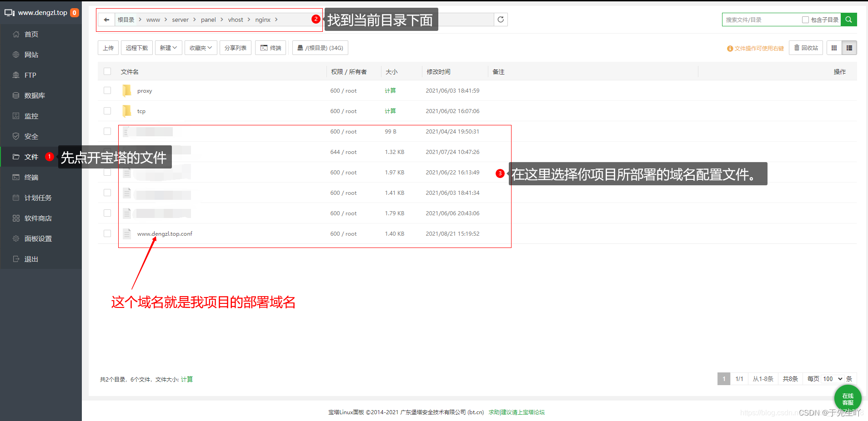Click the nginx breadcrumb segment

tap(263, 20)
